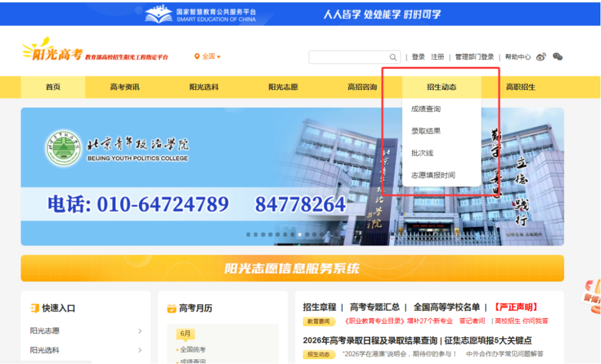Viewport: 601px width, 364px height.
Task: Open 中外合作办学常见问题解答 link
Action: click(x=505, y=354)
